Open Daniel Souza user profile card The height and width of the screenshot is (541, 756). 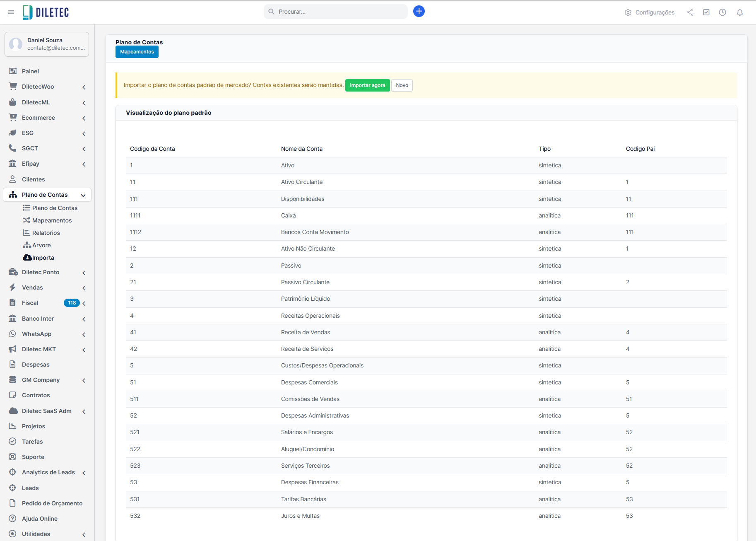47,44
